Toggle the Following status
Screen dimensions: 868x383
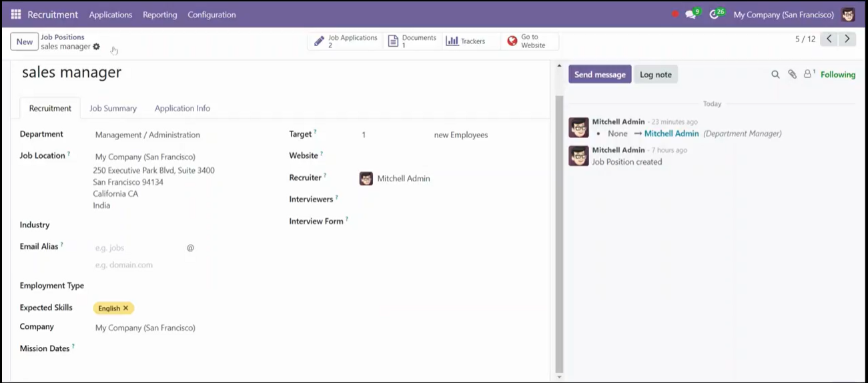point(838,75)
